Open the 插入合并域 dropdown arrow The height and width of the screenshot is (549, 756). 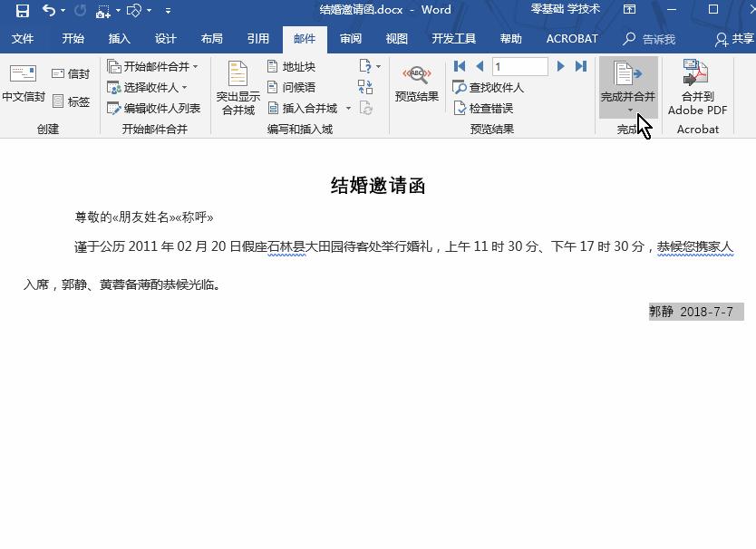[x=348, y=110]
